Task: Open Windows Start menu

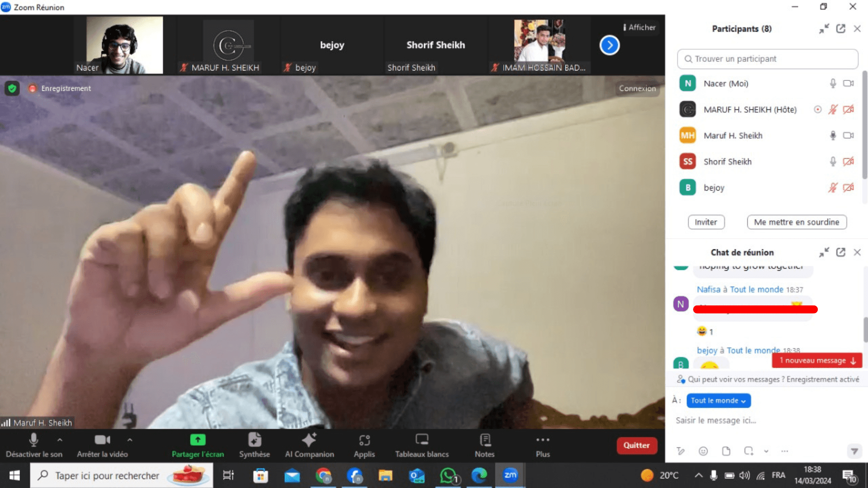Action: tap(14, 475)
